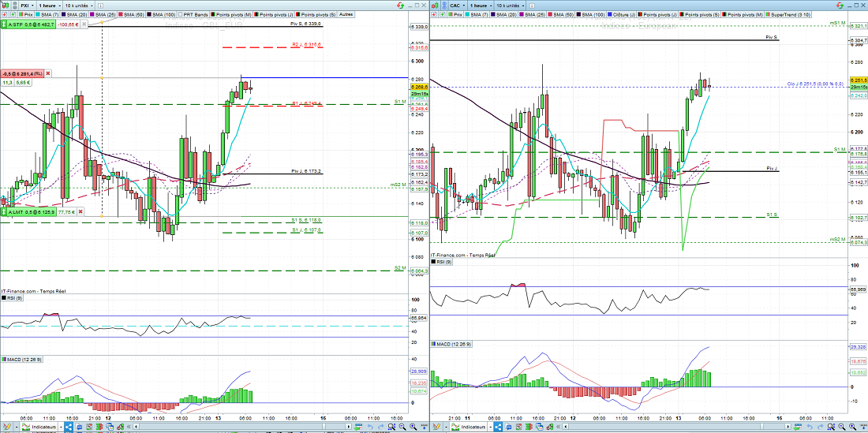Open the 1 heure timeframe dropdown in PXI chart
This screenshot has width=868, height=433.
(x=50, y=6)
